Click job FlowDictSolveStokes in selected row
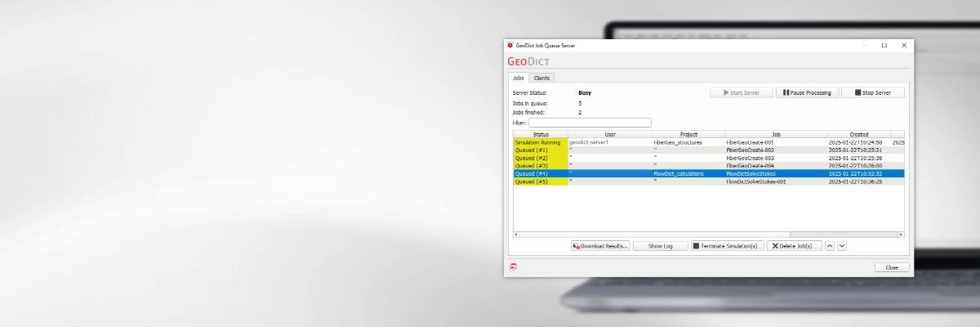 tap(776, 173)
